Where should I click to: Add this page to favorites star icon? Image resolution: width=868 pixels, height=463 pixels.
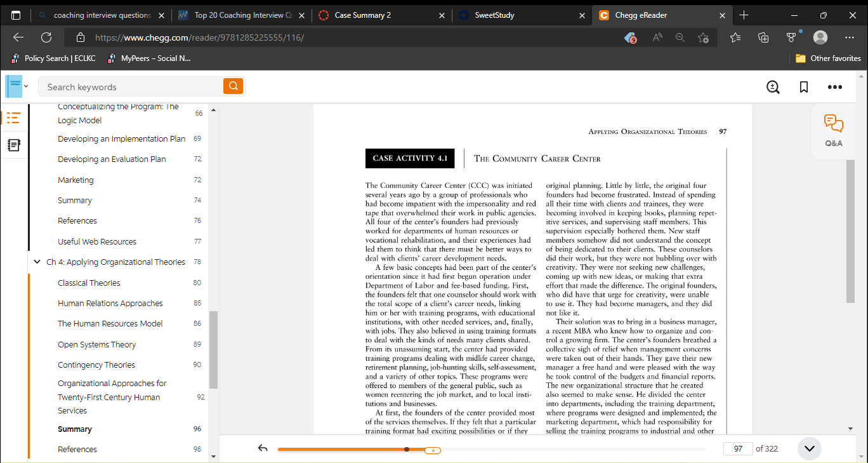pos(703,37)
